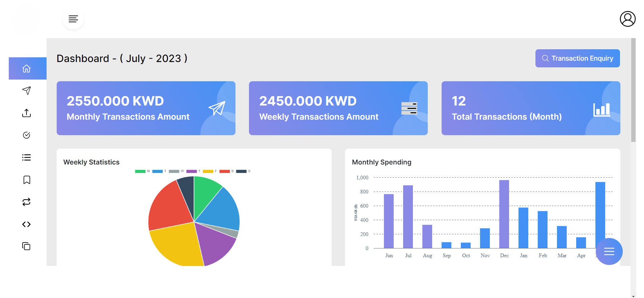This screenshot has height=298, width=644.
Task: Open the Home dashboard sidebar icon
Action: coord(27,68)
